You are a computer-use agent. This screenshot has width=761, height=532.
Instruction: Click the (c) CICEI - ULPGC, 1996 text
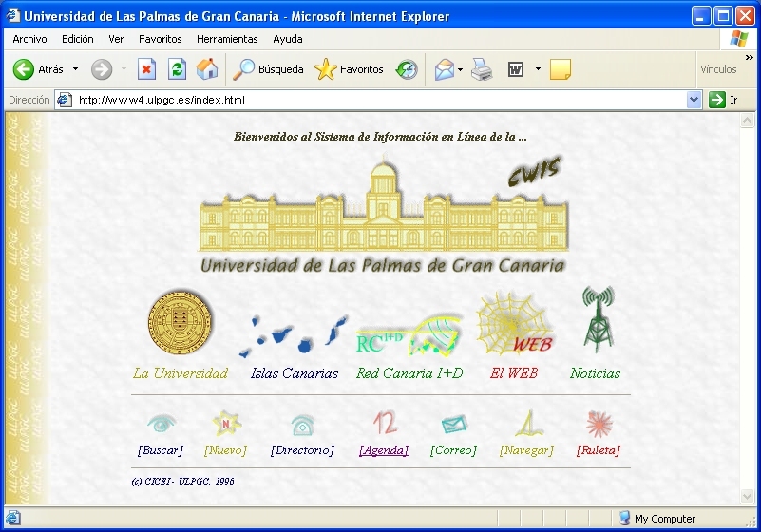click(x=182, y=482)
